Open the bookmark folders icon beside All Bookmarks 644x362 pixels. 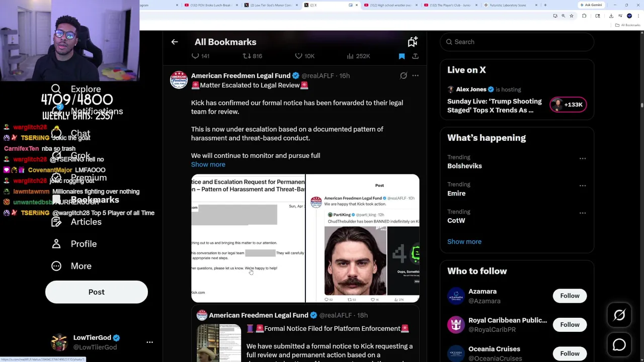[413, 42]
